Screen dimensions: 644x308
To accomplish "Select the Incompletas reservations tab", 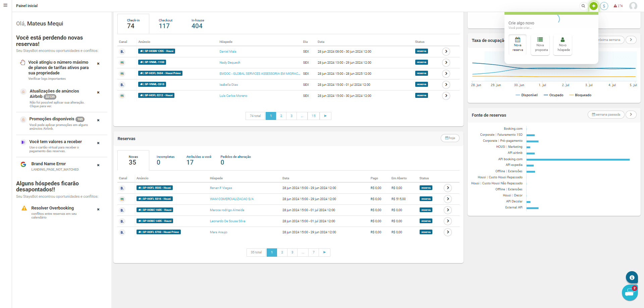I will 165,160.
